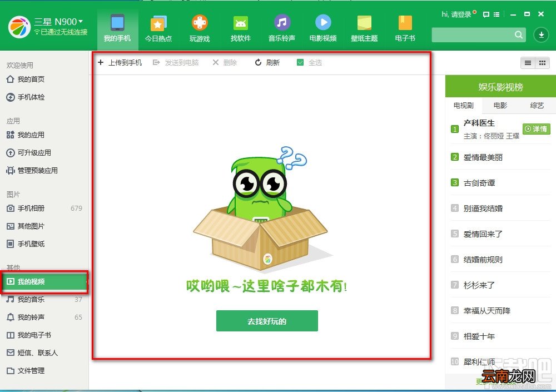Open 今日热点 star icon tab
The height and width of the screenshot is (392, 556).
(158, 29)
